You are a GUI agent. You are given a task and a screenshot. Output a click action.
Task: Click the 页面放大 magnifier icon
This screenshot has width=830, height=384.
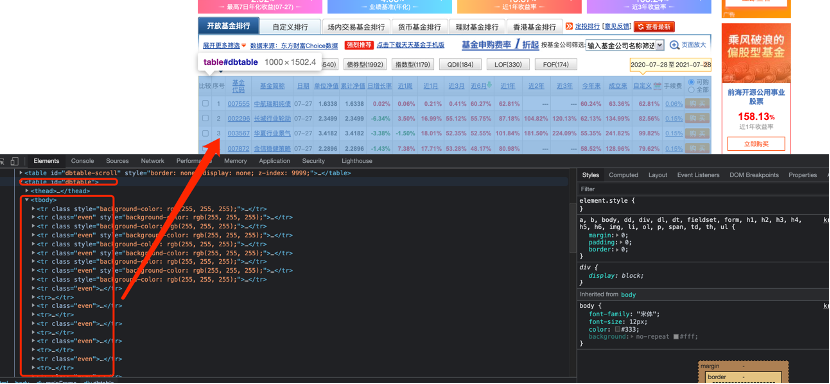pos(674,46)
